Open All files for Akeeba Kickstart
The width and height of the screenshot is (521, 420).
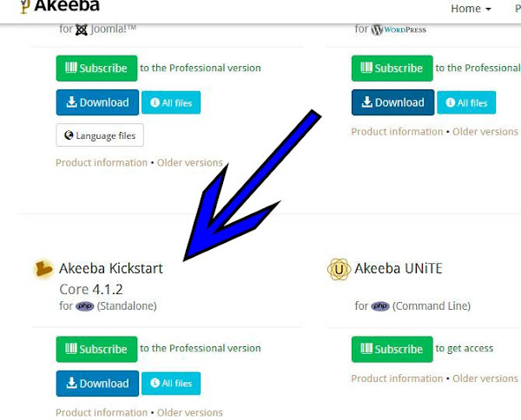[x=171, y=384]
